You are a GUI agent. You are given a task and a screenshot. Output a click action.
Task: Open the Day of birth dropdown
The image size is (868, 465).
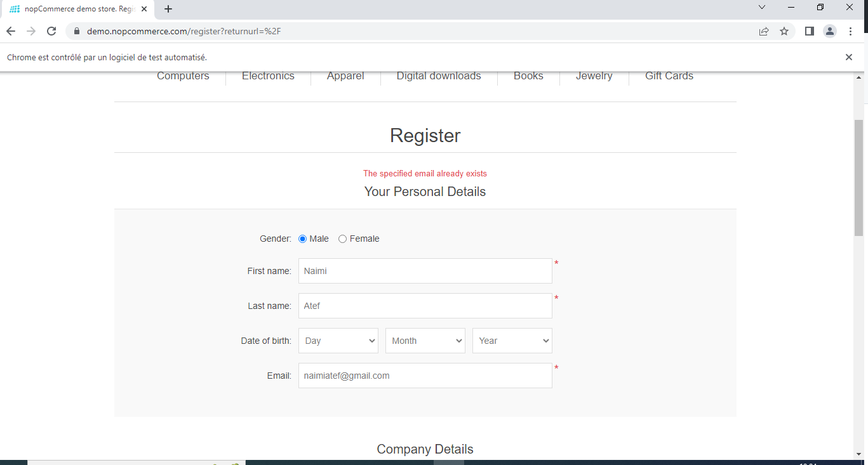pyautogui.click(x=338, y=341)
